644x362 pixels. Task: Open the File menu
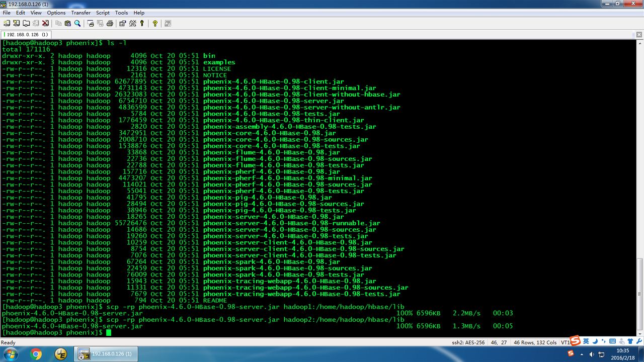tap(7, 13)
